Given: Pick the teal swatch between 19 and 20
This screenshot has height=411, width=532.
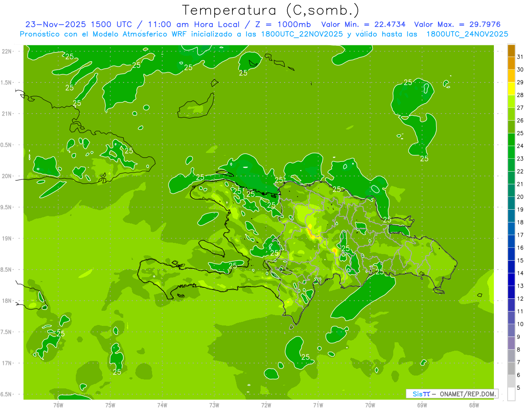Looking at the screenshot, I should click(512, 204).
